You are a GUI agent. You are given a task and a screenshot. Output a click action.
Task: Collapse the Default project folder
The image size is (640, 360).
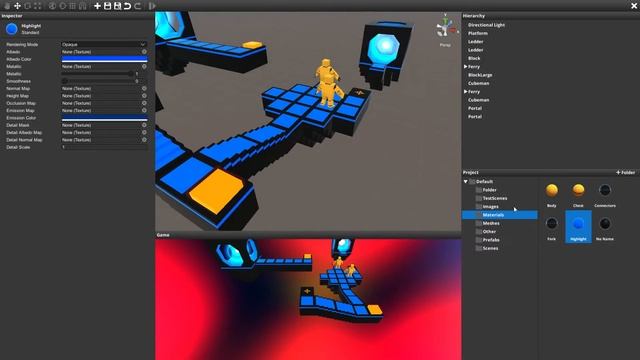466,182
